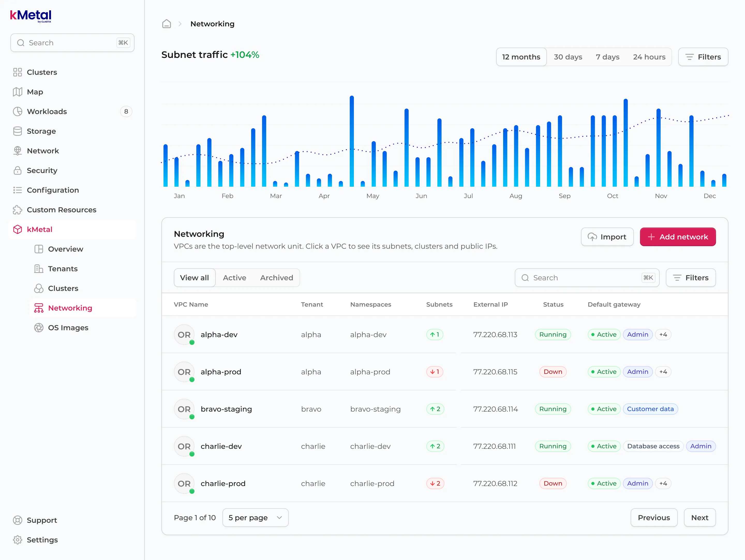Viewport: 745px width, 560px height.
Task: Switch chart range to 30 days
Action: [568, 57]
